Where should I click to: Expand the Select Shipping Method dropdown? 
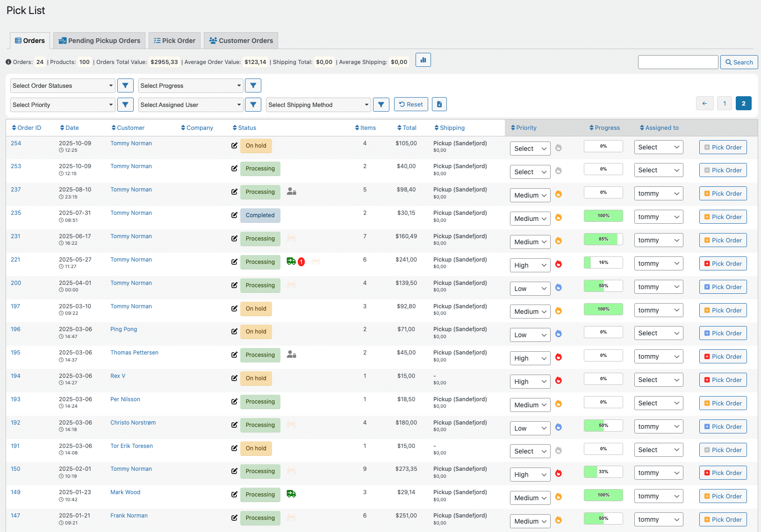(318, 105)
